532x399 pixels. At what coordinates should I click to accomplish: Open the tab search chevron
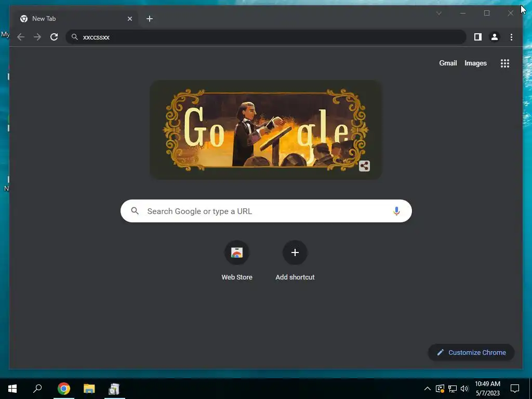click(438, 13)
